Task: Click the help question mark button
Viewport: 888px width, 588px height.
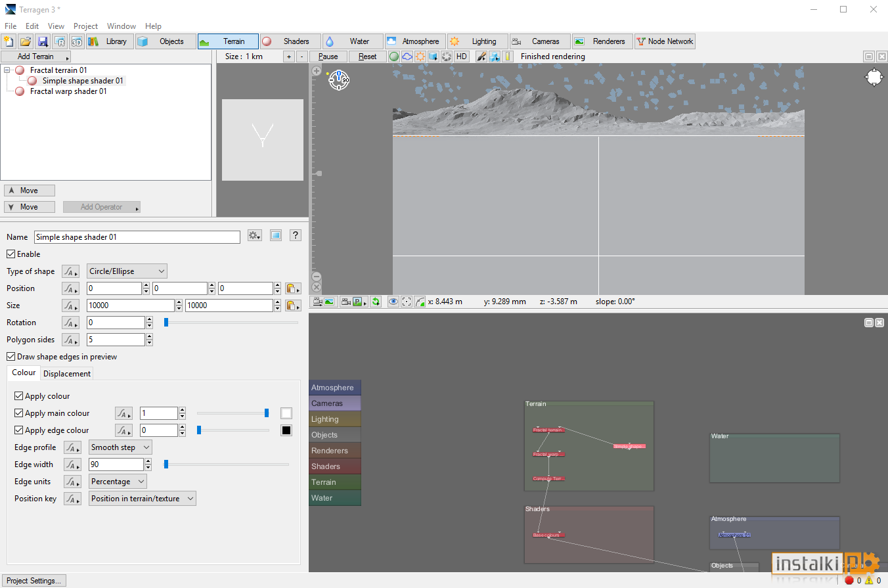Action: (x=296, y=236)
